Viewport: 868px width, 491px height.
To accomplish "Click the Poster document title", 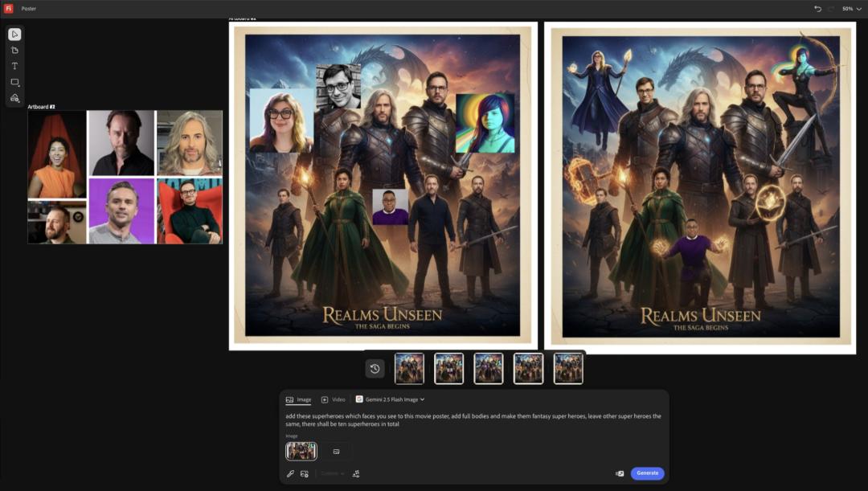I will coord(28,8).
